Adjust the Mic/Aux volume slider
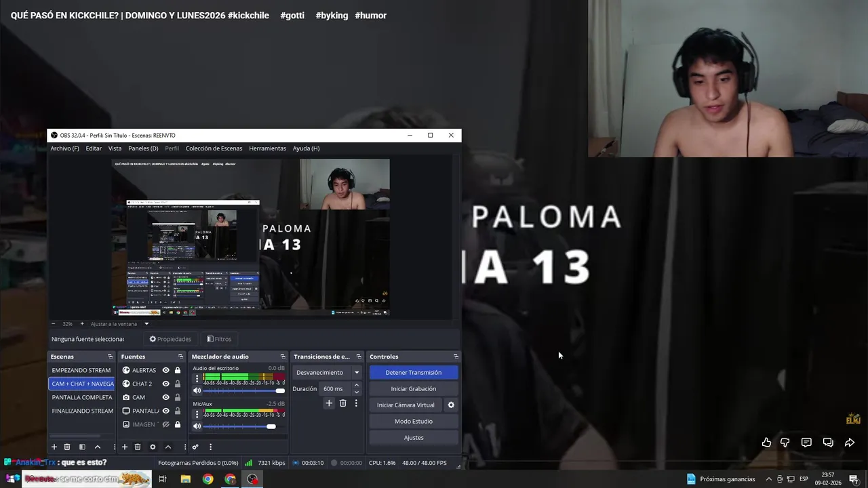This screenshot has width=868, height=488. tap(244, 426)
